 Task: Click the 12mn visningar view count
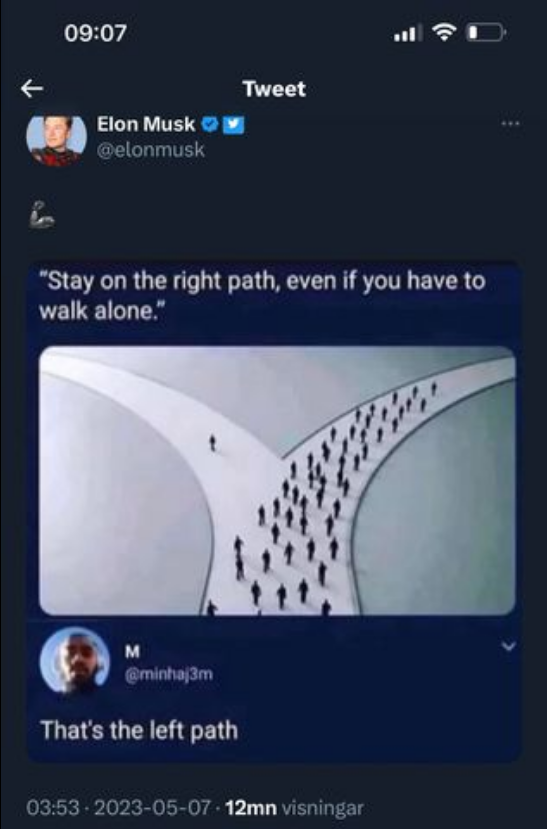(294, 808)
